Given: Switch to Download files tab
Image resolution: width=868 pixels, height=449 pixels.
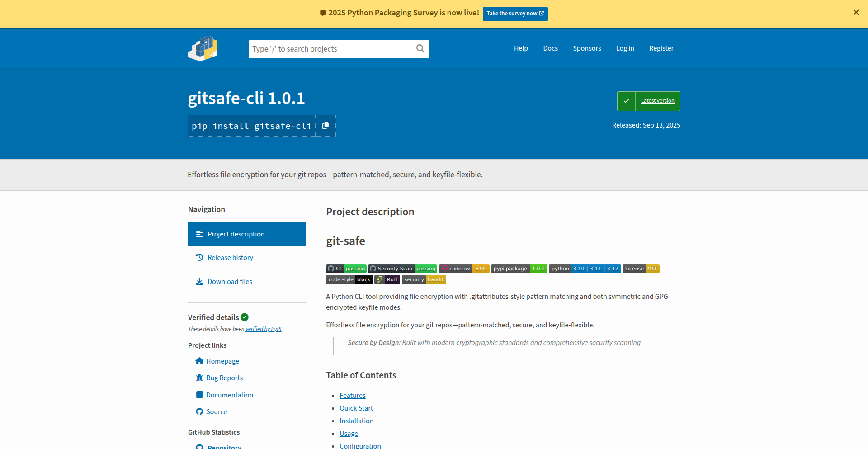Looking at the screenshot, I should point(230,282).
